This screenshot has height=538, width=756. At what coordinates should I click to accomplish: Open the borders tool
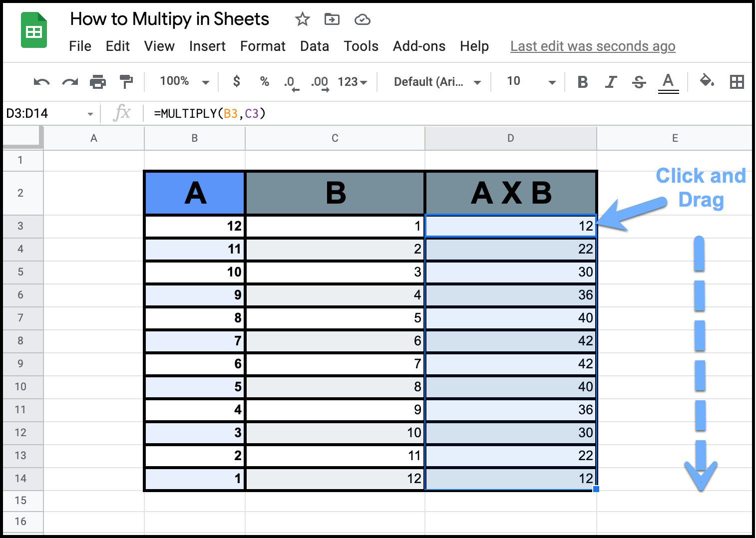pyautogui.click(x=737, y=81)
